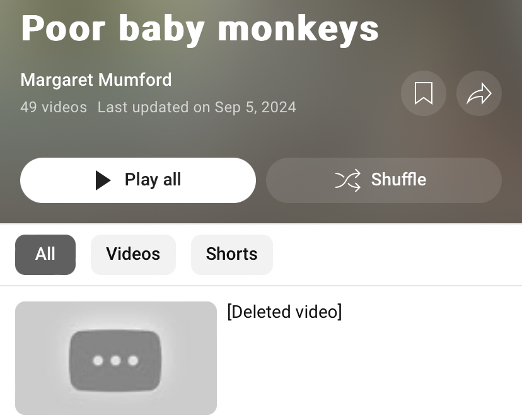Click the [Deleted video] title
Screen dimensions: 522x420
(x=284, y=312)
